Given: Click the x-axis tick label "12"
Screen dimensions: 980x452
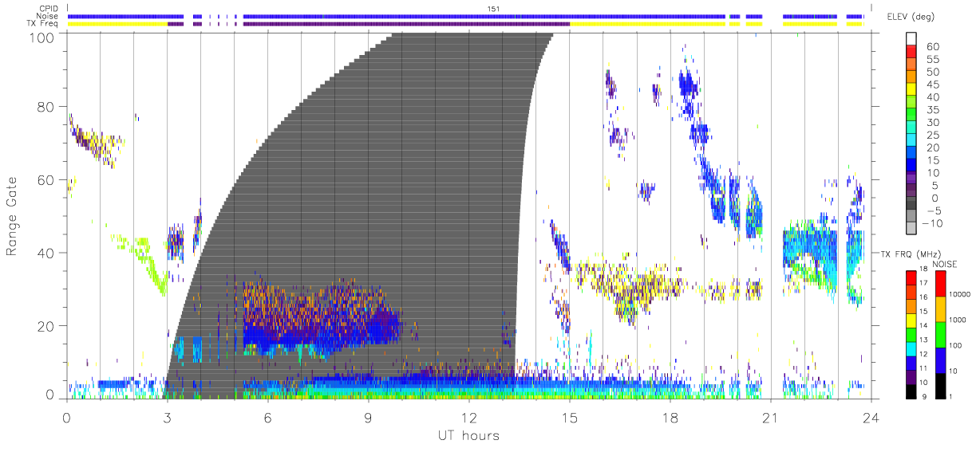Looking at the screenshot, I should pyautogui.click(x=469, y=417).
